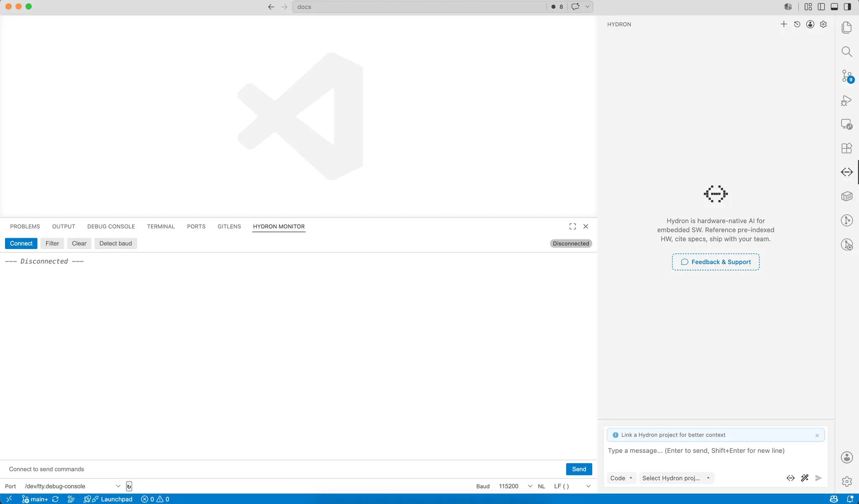The image size is (859, 504).
Task: Click the Detect baud button
Action: click(x=115, y=244)
